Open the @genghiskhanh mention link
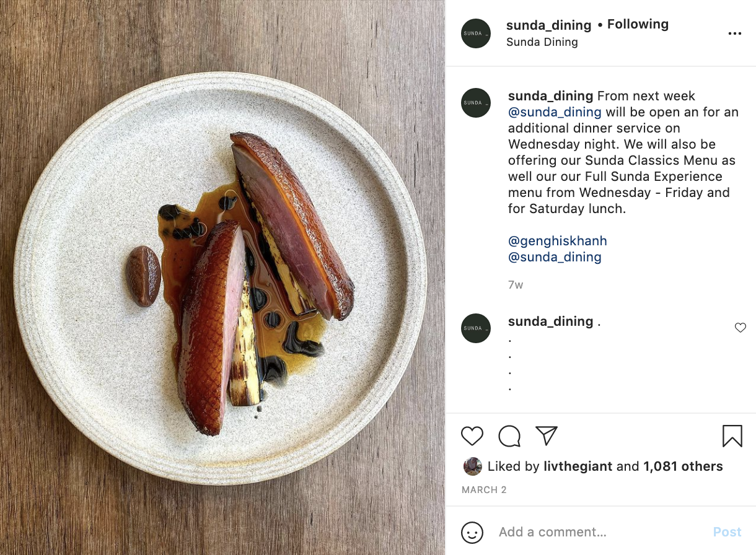Viewport: 756px width, 555px height. point(557,241)
